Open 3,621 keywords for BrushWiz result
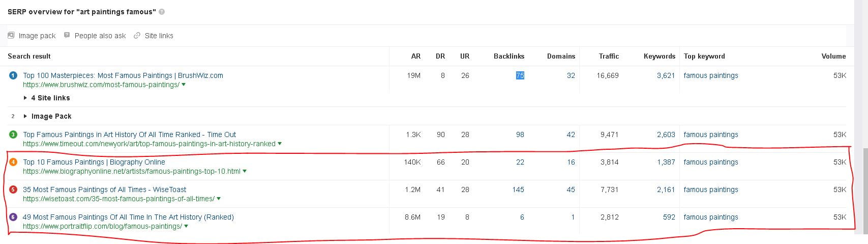The height and width of the screenshot is (244, 868). 666,75
